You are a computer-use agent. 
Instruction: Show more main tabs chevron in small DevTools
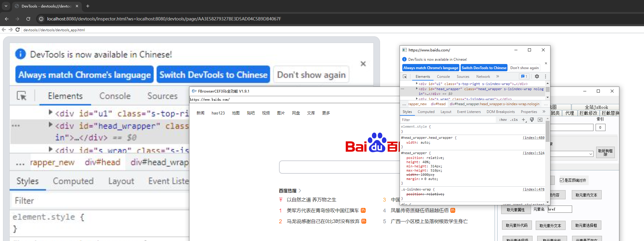click(x=498, y=76)
